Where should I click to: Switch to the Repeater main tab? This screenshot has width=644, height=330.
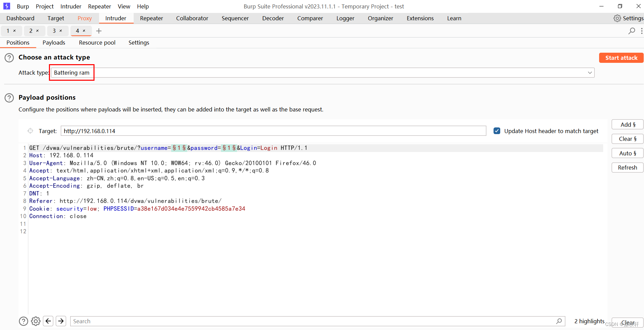pyautogui.click(x=152, y=18)
